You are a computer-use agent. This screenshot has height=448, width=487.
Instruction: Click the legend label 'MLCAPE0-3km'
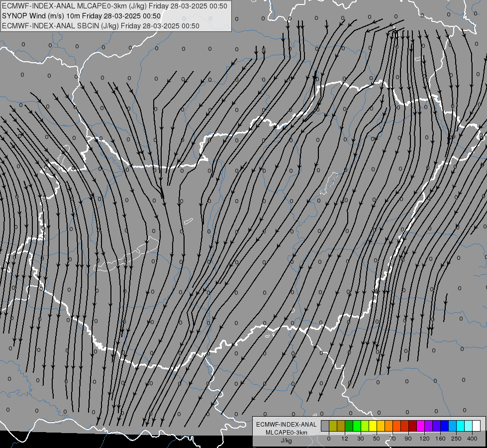point(287,433)
